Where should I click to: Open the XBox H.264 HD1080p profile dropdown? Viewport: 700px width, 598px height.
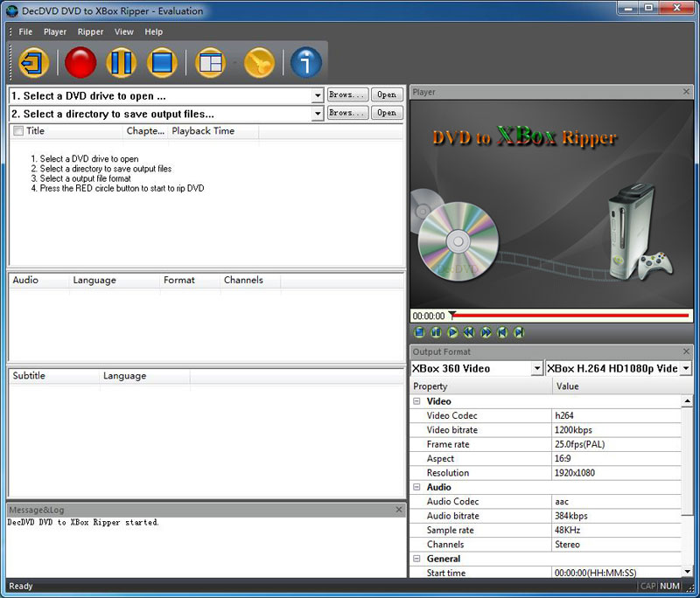(686, 368)
